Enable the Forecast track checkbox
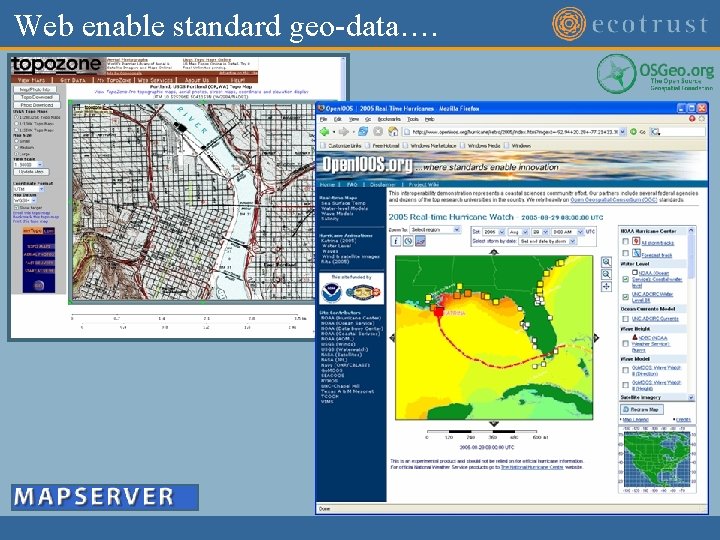The width and height of the screenshot is (720, 540). click(625, 253)
